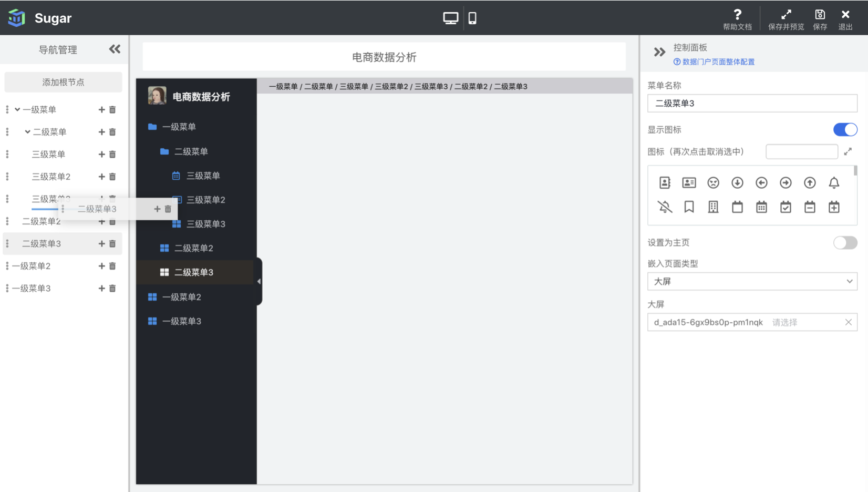Add child under 二级菜单3 tree row

[101, 243]
